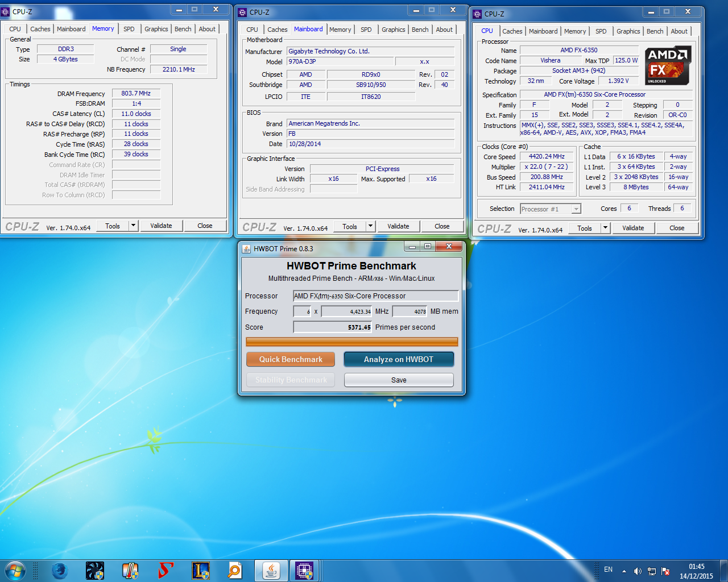Click the HWBOT Prime window title icon
The height and width of the screenshot is (582, 728).
246,248
